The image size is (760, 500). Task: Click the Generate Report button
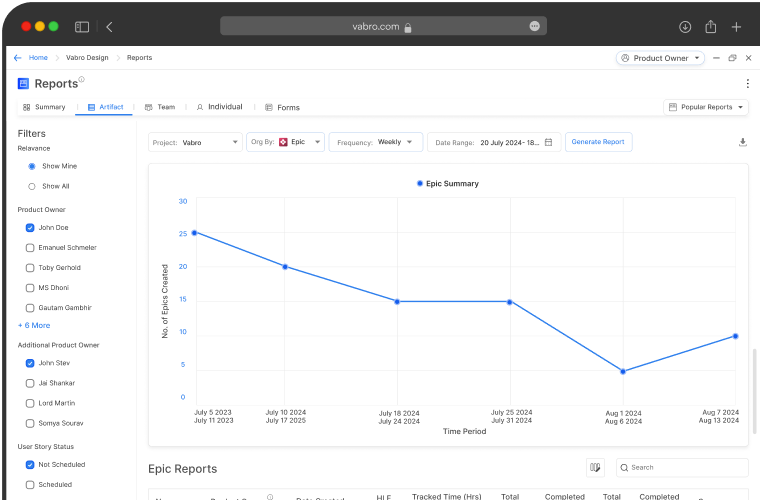pos(598,142)
